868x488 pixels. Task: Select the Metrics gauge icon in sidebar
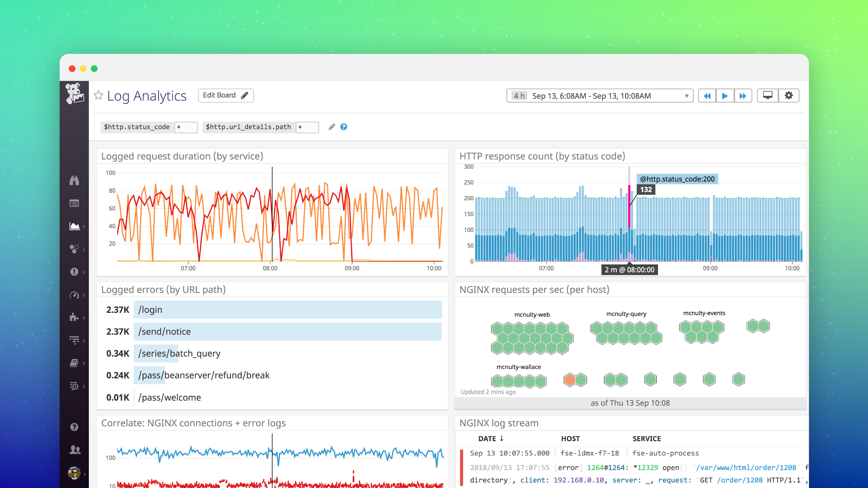coord(75,295)
